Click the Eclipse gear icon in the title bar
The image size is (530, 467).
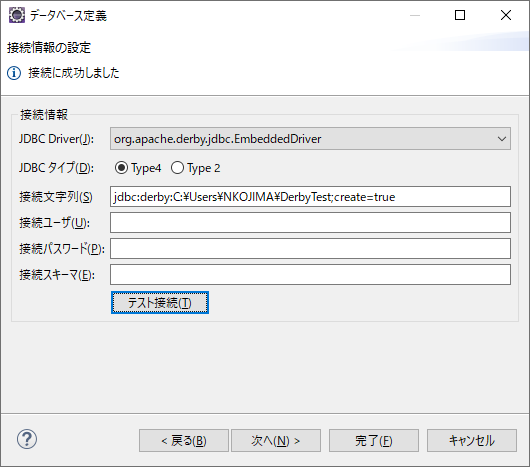click(x=17, y=15)
